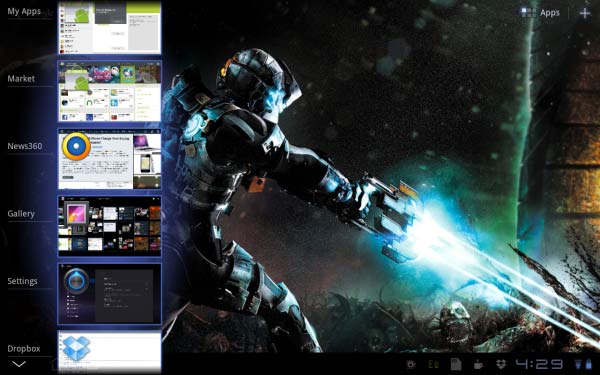Screen dimensions: 600x375
Task: Open the Apps grid icon
Action: point(528,13)
